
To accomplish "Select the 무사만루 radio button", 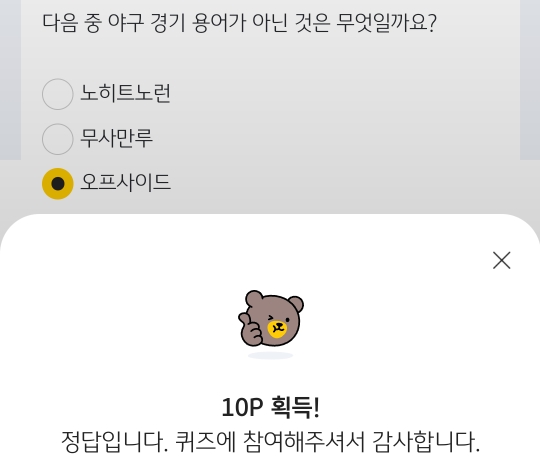I will click(58, 139).
